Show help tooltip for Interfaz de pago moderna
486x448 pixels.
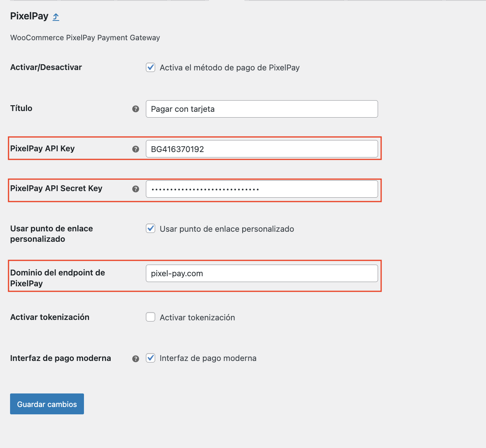tap(135, 359)
